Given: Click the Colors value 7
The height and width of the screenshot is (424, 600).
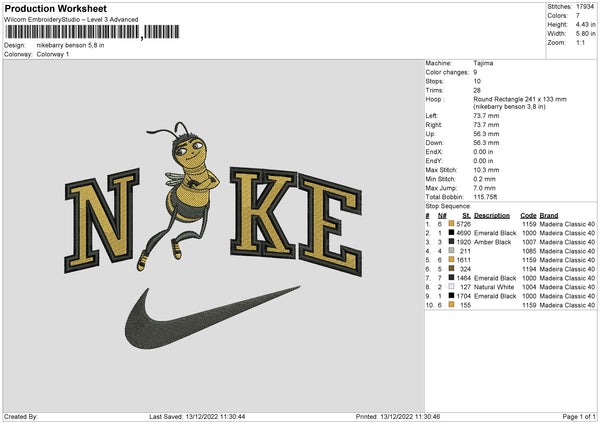Looking at the screenshot, I should [578, 16].
